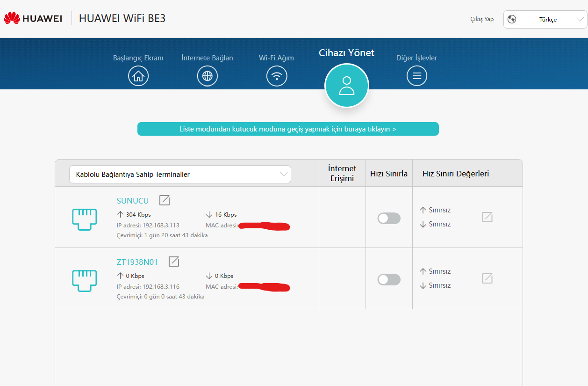Open the Başlangıç Ekranı home icon
Screen dimensions: 588x386
(138, 76)
